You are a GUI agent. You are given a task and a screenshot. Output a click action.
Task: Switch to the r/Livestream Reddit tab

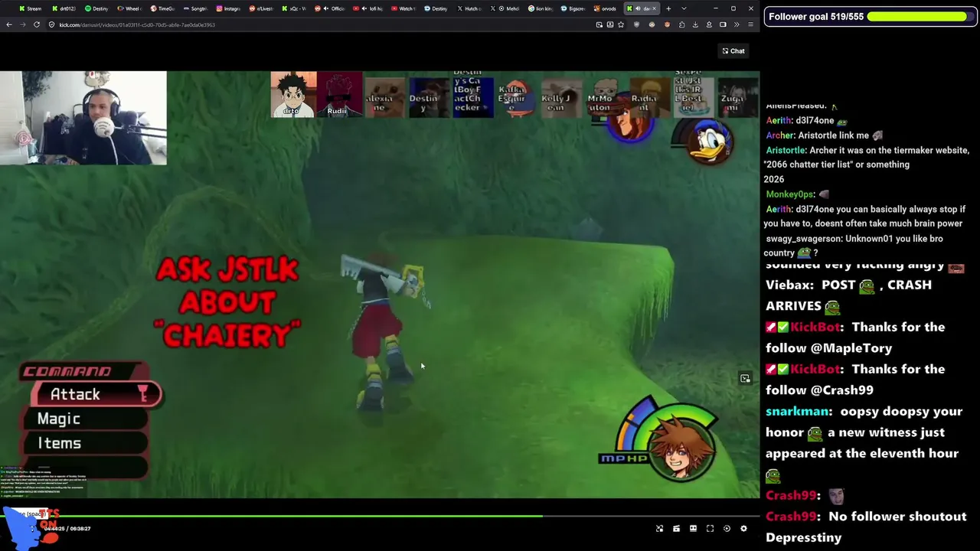tap(262, 8)
